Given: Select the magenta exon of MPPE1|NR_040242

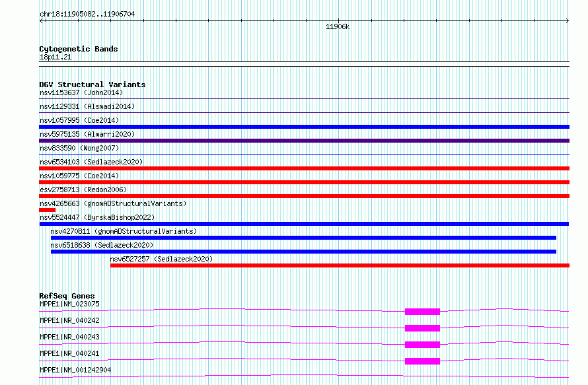Looking at the screenshot, I should coord(422,328).
